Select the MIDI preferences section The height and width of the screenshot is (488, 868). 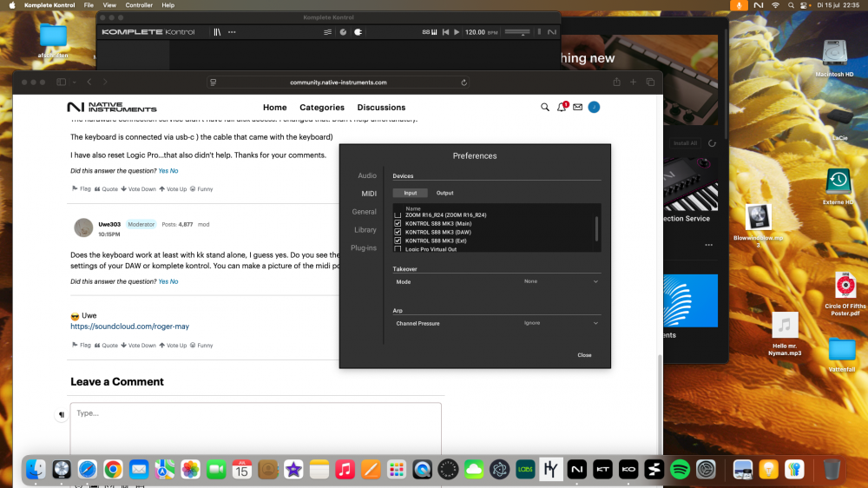(369, 194)
